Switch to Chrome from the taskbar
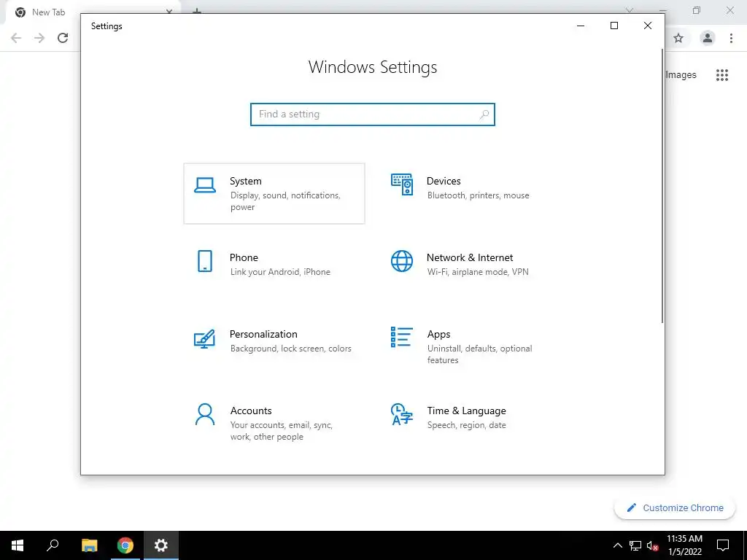Screen dimensions: 747x560 125,545
